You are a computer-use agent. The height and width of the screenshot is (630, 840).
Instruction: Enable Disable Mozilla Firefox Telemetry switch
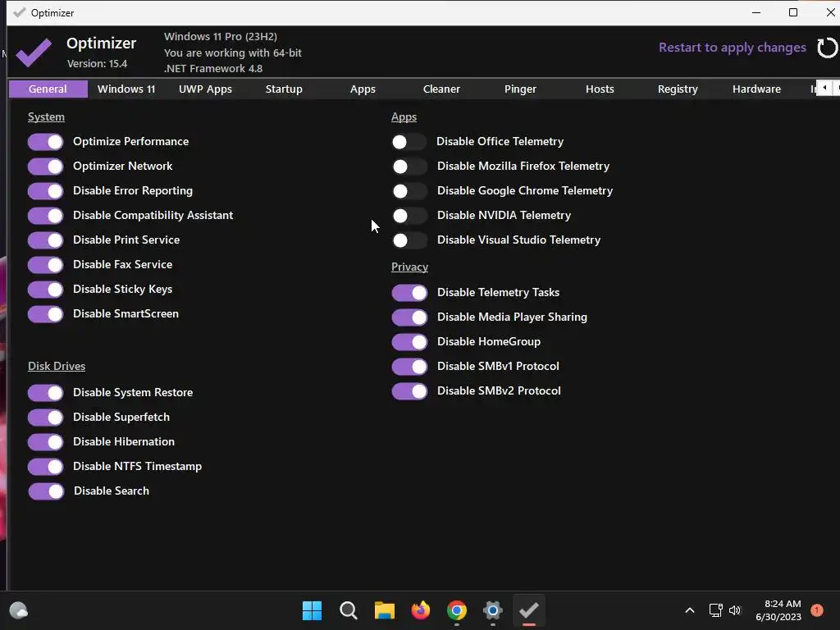point(409,167)
